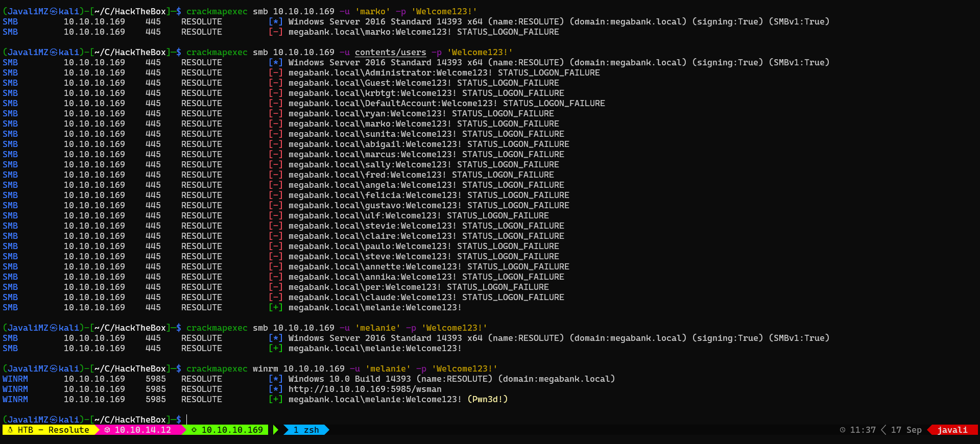Screen dimensions: 980x444
Task: Click the megabank.local\ulf failure line
Action: point(419,215)
